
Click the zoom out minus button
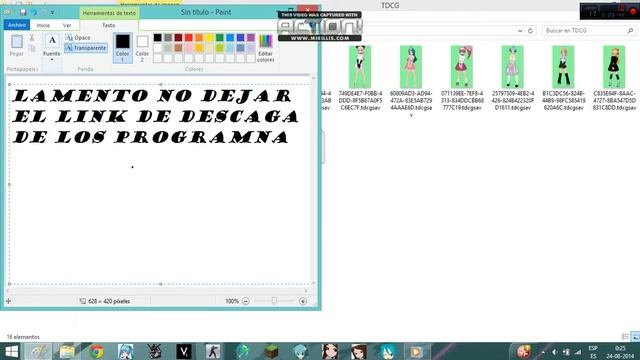(246, 301)
